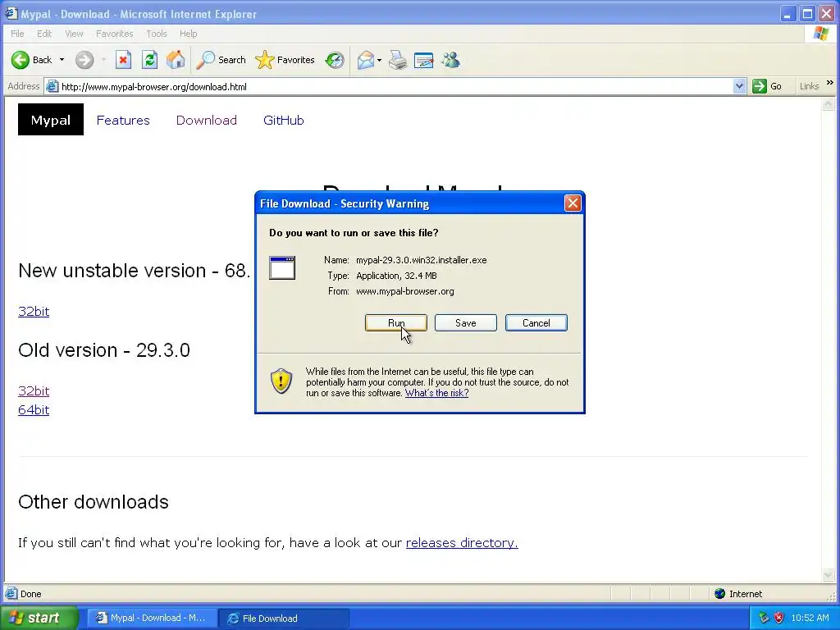The height and width of the screenshot is (630, 840).
Task: Open the GitHub link in page navigation
Action: [283, 121]
